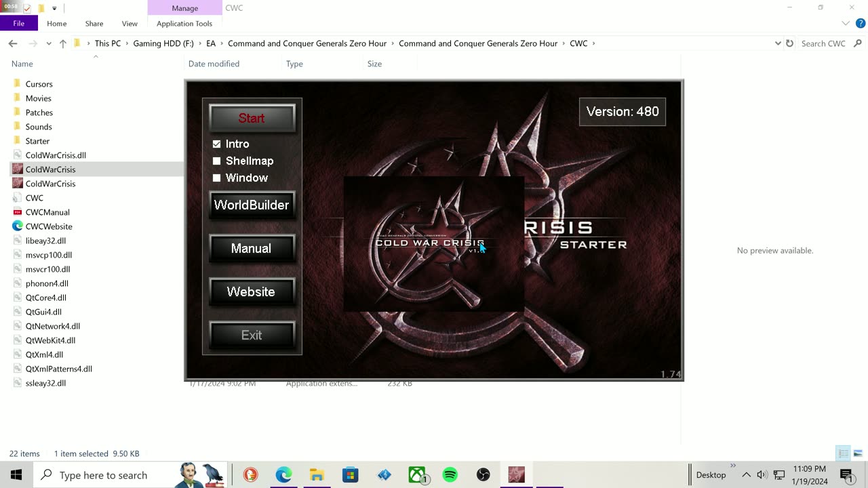Switch to the Share ribbon tab
The image size is (868, 488).
pyautogui.click(x=94, y=24)
